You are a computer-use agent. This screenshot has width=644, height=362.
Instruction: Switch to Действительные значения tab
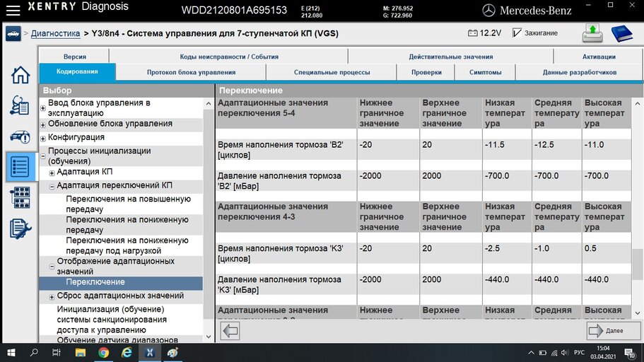click(x=450, y=57)
